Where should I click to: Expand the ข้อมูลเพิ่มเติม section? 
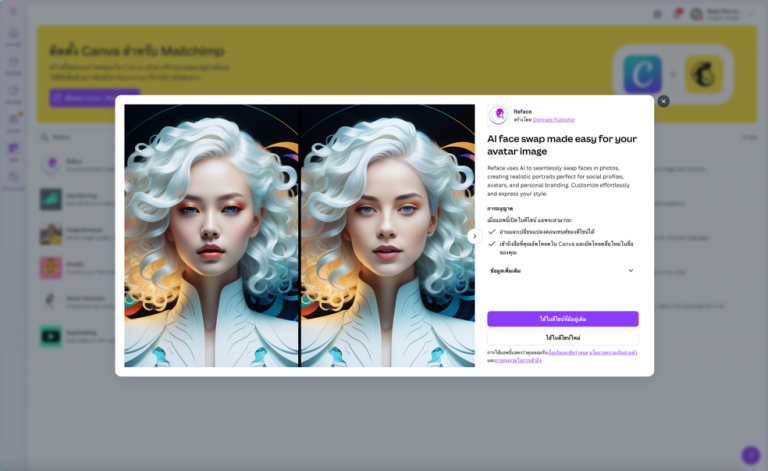point(562,271)
